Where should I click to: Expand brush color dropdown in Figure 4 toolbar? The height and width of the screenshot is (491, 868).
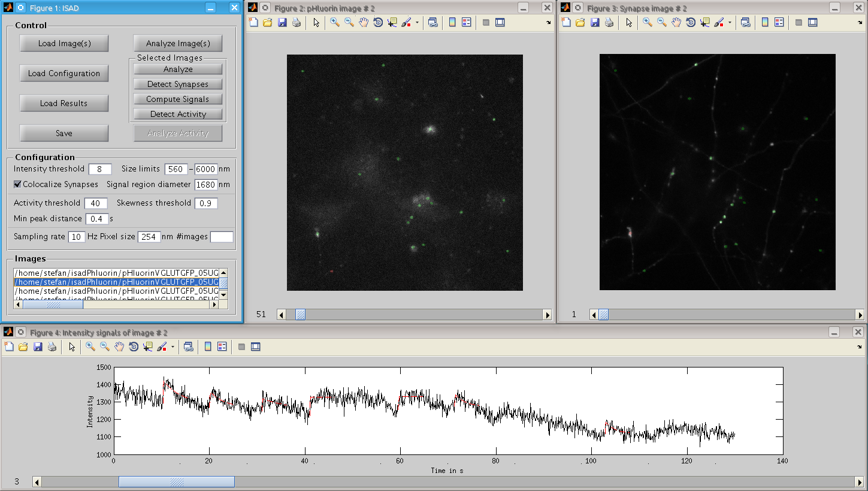[x=173, y=347]
